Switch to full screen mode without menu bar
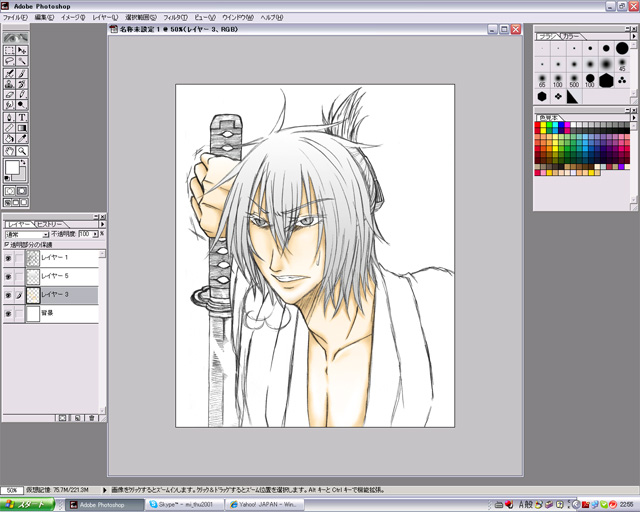The height and width of the screenshot is (512, 640). coord(24,202)
